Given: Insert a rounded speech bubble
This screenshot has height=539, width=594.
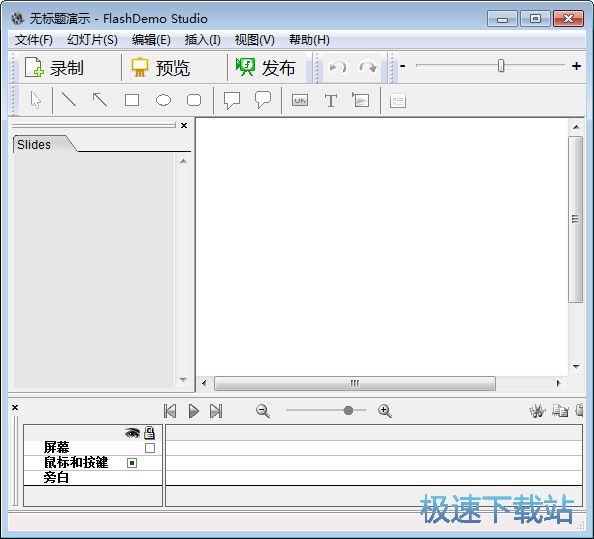Looking at the screenshot, I should click(x=263, y=100).
